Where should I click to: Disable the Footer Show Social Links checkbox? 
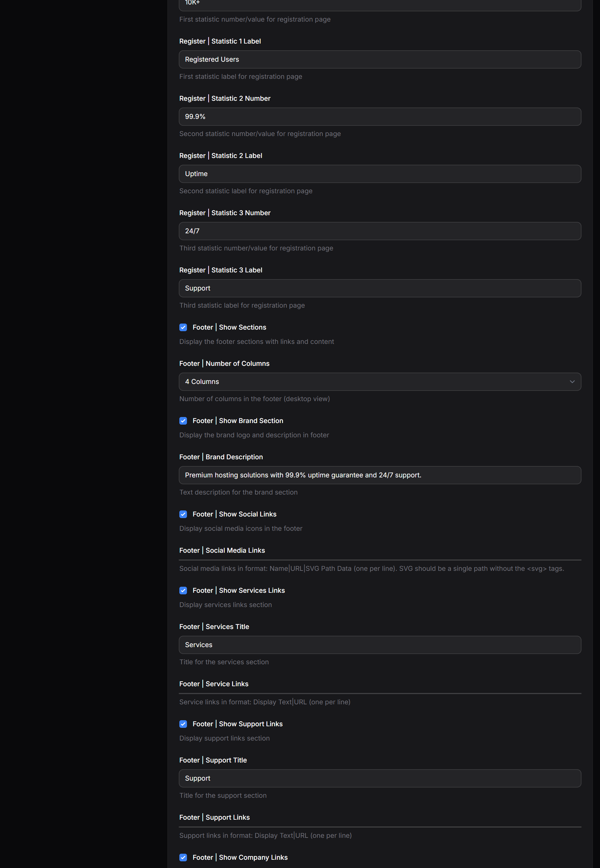point(183,514)
